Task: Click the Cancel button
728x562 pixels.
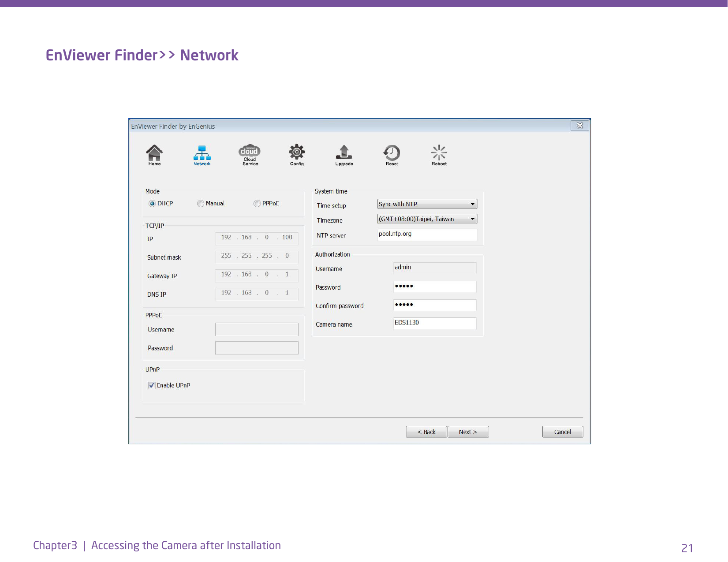Action: click(563, 432)
